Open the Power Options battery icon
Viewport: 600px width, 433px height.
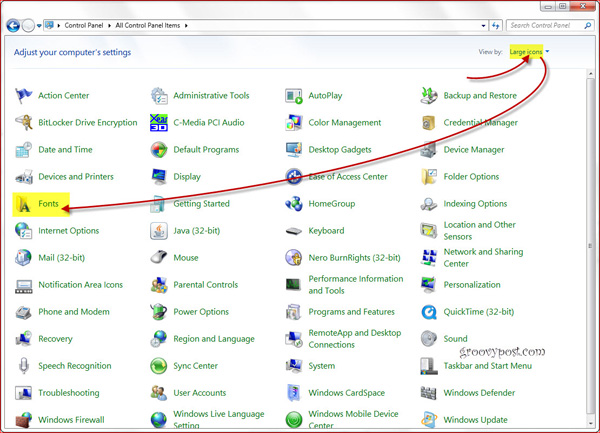point(159,312)
